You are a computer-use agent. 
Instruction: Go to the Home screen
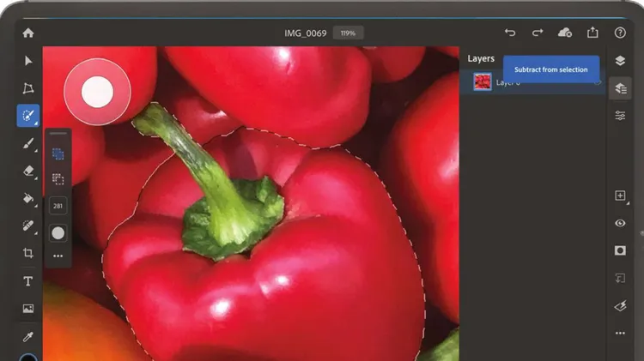28,33
